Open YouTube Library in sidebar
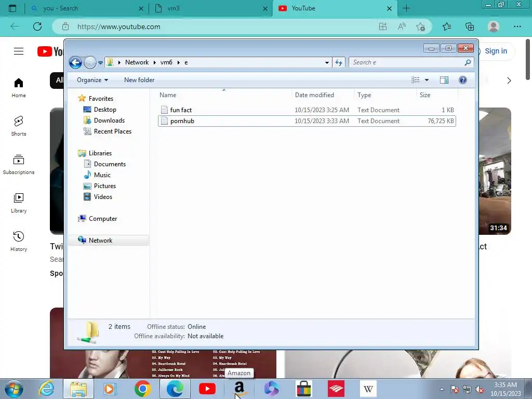The width and height of the screenshot is (532, 399). [19, 203]
